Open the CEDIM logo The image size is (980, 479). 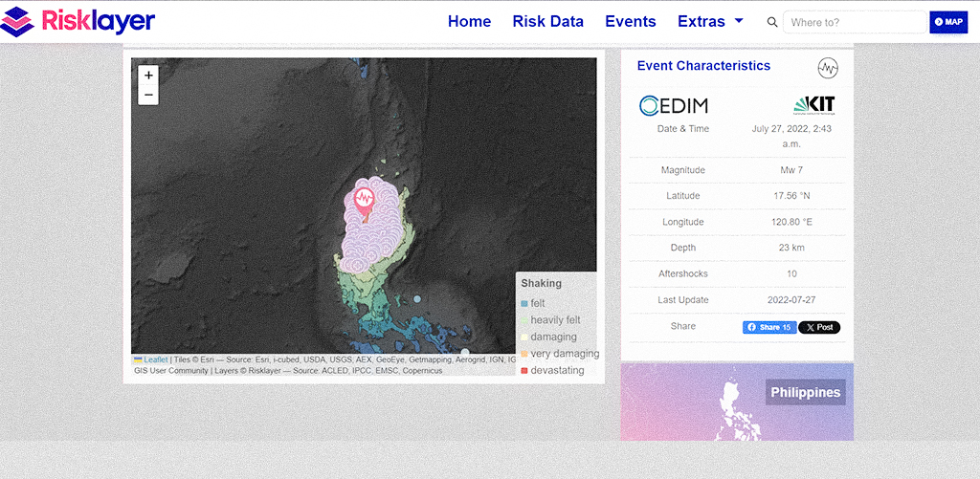674,105
